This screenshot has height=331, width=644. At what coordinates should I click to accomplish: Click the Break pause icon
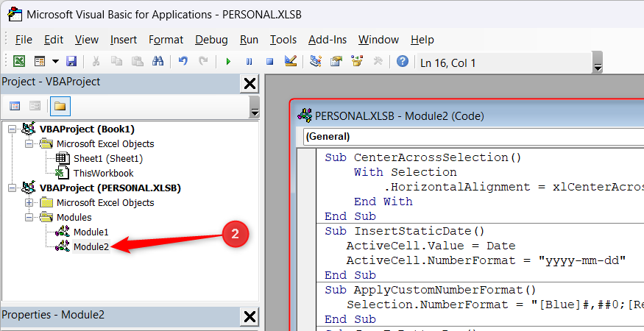[x=249, y=62]
